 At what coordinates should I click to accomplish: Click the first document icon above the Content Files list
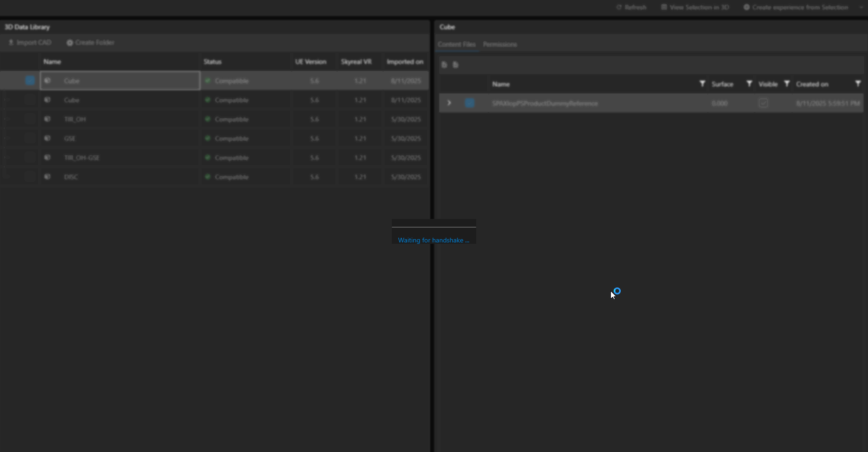point(444,65)
